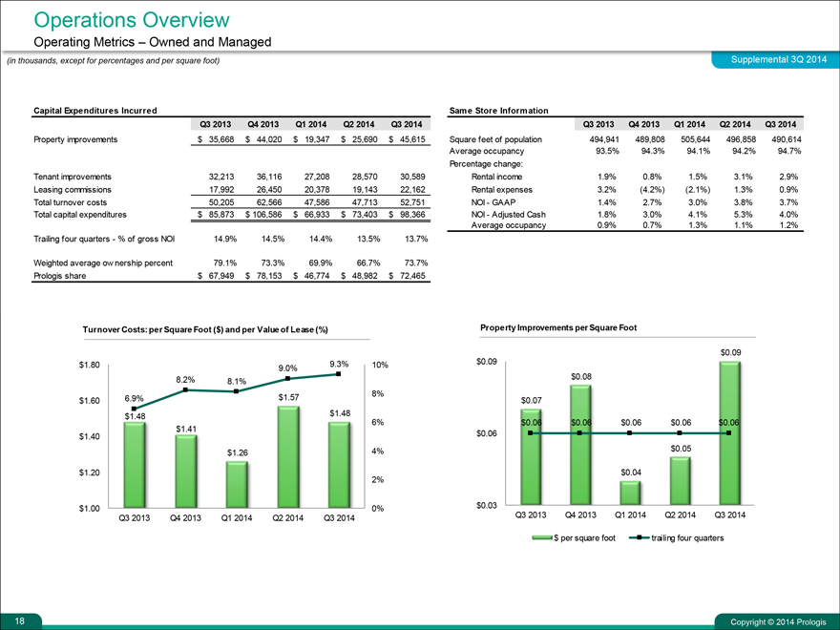The width and height of the screenshot is (840, 630).
Task: Select the $1.57 bar for Q2 2014
Action: tap(287, 458)
